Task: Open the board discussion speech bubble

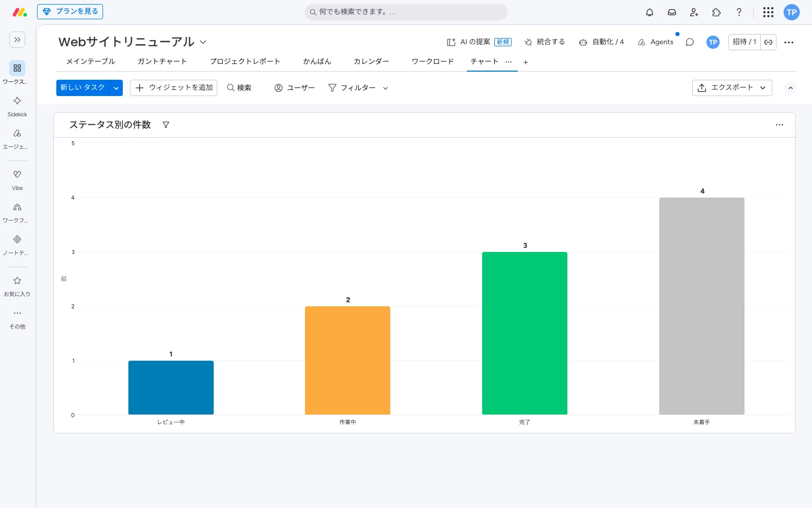Action: pos(690,42)
